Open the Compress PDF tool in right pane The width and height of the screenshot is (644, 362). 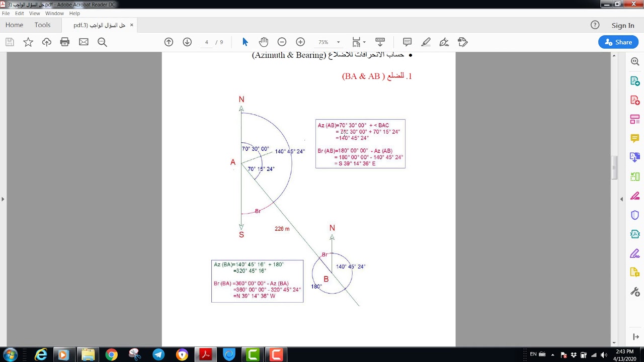coord(634,234)
